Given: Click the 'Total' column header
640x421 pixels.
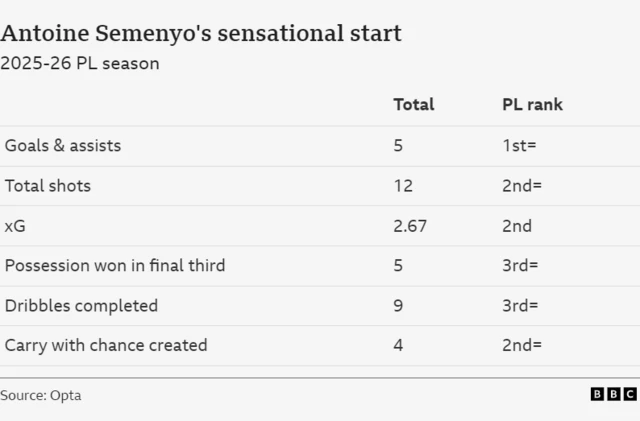Looking at the screenshot, I should pos(413,104).
